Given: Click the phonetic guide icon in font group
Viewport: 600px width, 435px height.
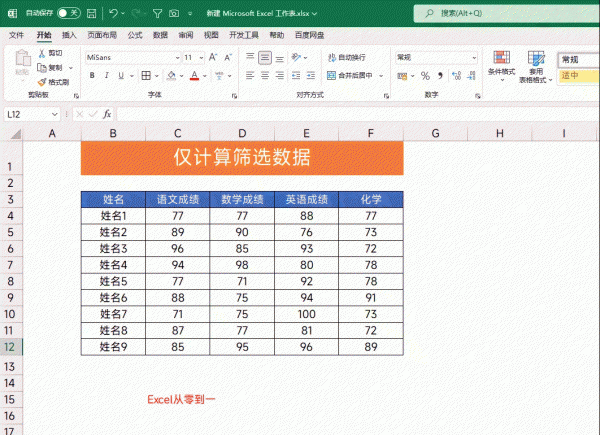Looking at the screenshot, I should [x=219, y=76].
